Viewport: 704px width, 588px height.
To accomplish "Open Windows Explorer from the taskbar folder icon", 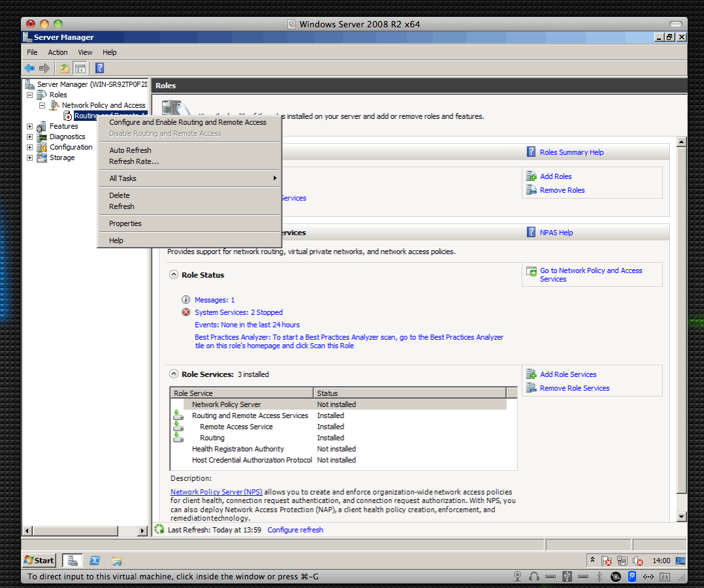I will tap(117, 561).
